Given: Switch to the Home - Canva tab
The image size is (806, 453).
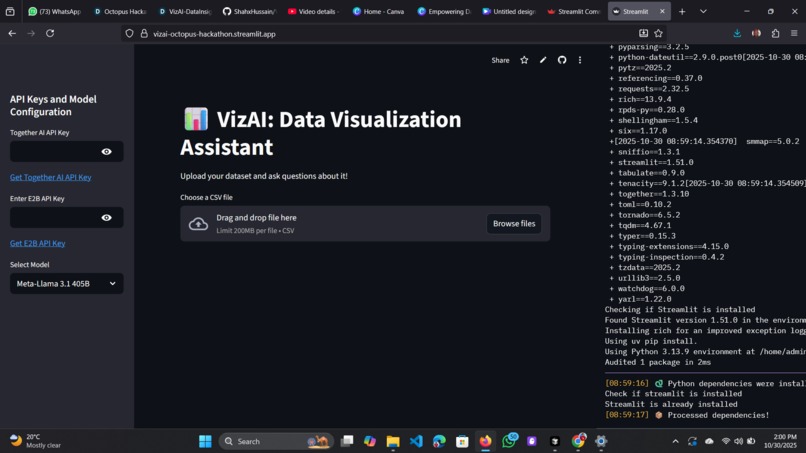Looking at the screenshot, I should [379, 11].
